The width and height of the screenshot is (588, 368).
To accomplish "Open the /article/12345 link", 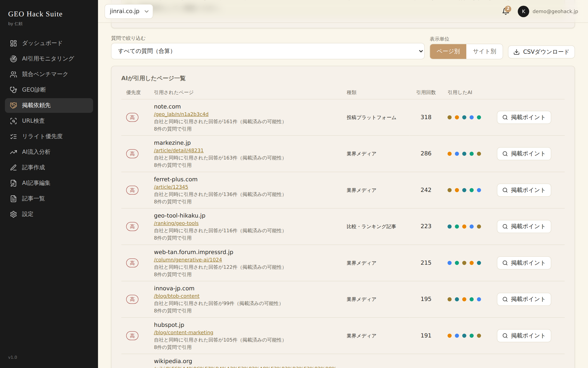I will click(171, 187).
